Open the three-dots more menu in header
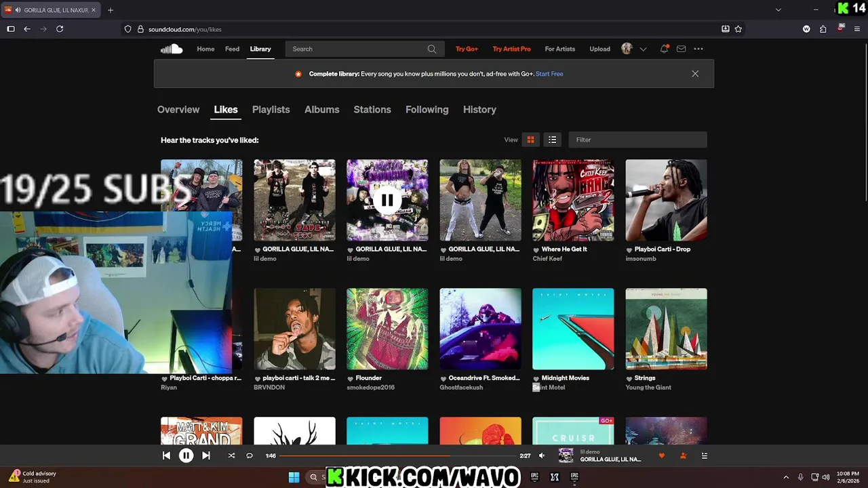 (698, 49)
